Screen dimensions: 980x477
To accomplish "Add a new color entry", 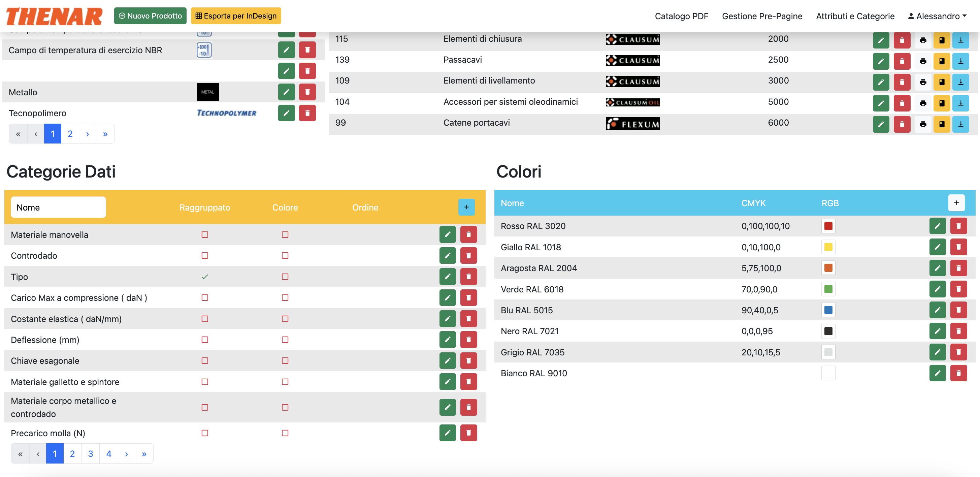I will (x=956, y=203).
